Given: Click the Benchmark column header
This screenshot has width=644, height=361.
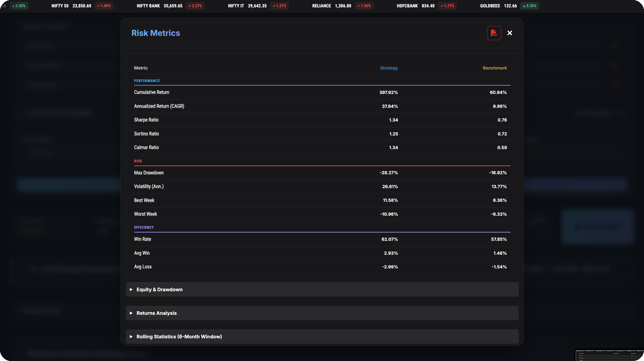Looking at the screenshot, I should [x=495, y=68].
